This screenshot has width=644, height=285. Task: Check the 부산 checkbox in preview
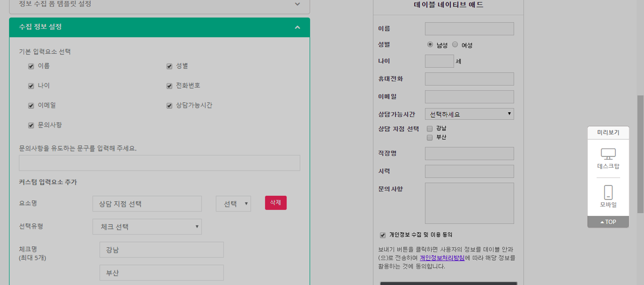(429, 138)
